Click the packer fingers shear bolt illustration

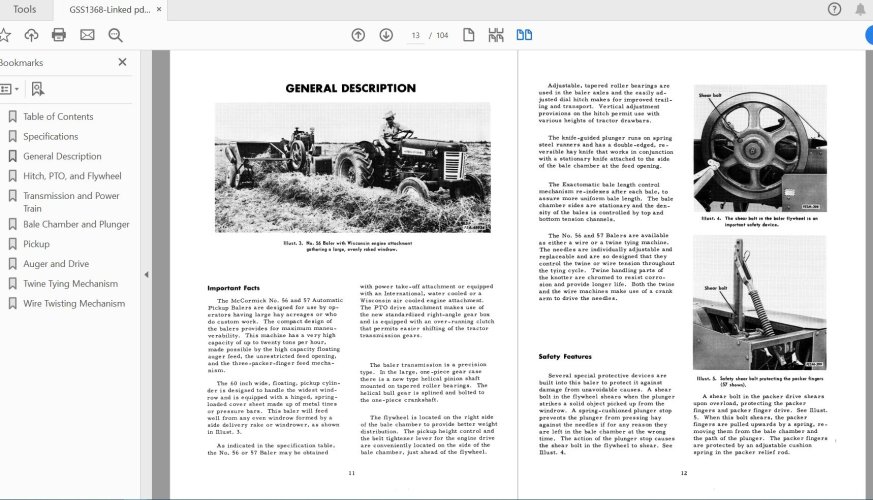(x=759, y=302)
